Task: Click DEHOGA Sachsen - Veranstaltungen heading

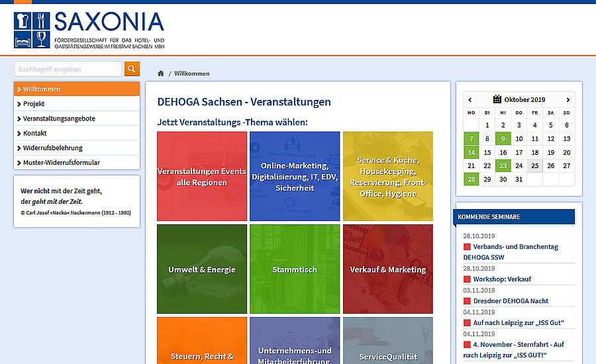Action: pyautogui.click(x=244, y=102)
